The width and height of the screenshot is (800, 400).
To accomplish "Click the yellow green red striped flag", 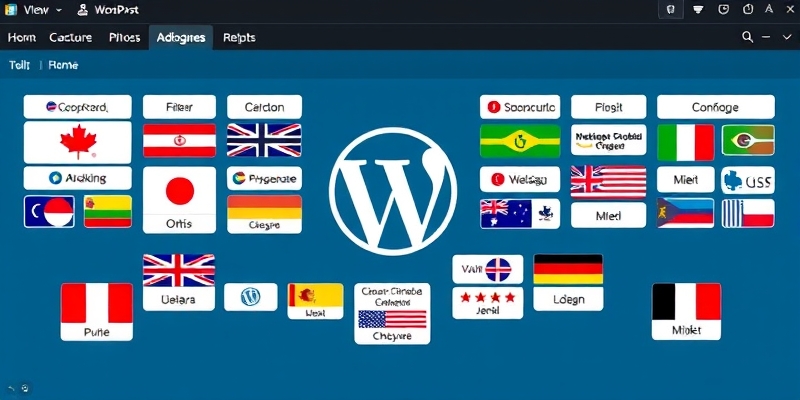I will tap(108, 211).
